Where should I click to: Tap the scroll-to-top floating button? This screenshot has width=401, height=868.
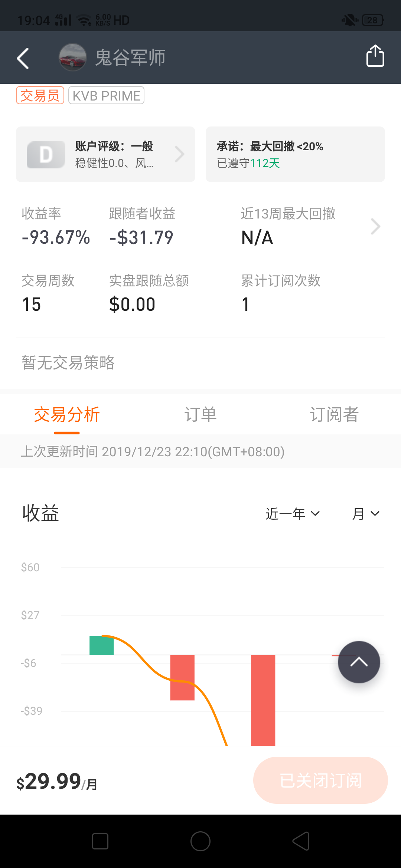click(359, 662)
